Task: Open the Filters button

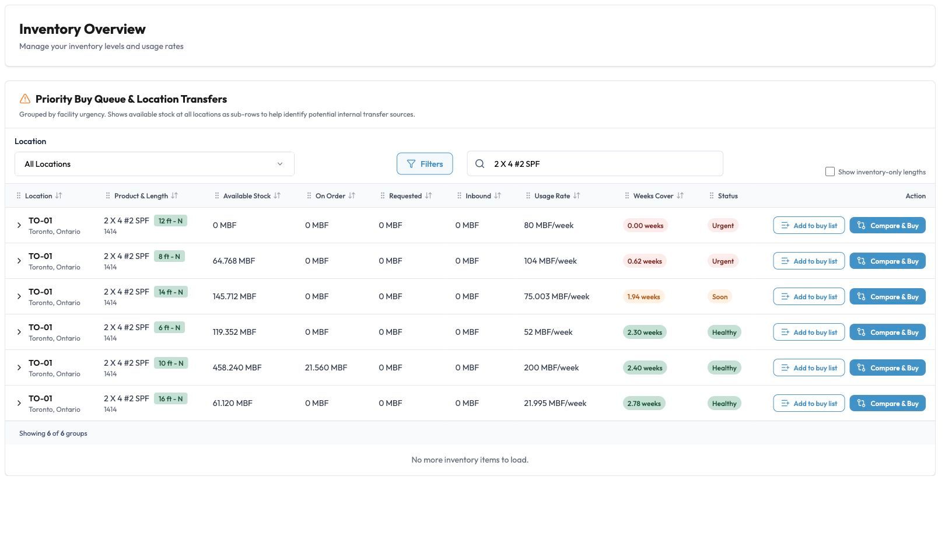Action: coord(425,164)
